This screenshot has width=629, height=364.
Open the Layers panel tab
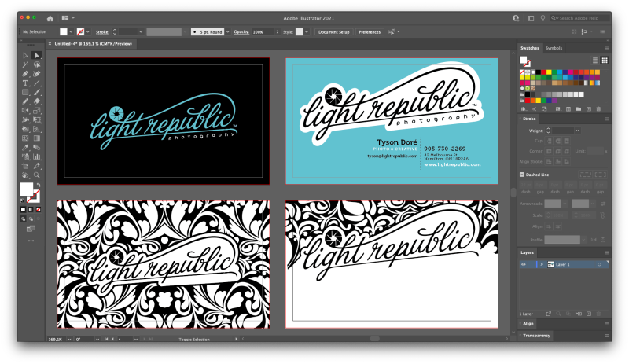(527, 253)
